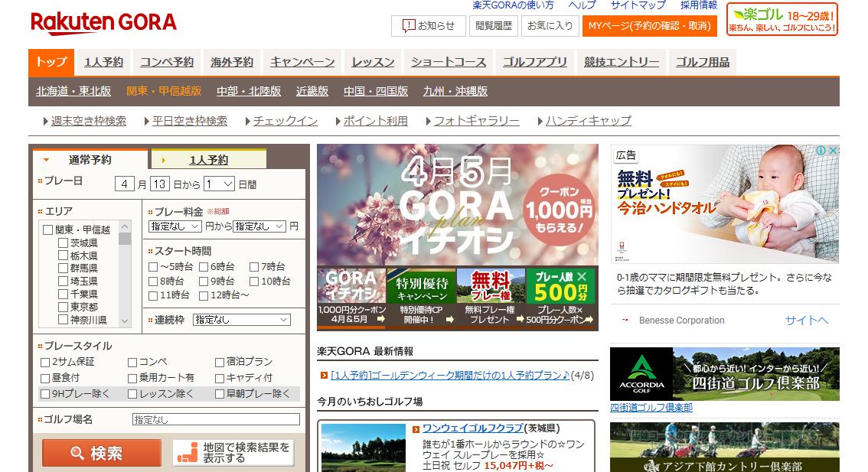
Task: Switch to the 1人予約 search tab
Action: click(x=208, y=160)
